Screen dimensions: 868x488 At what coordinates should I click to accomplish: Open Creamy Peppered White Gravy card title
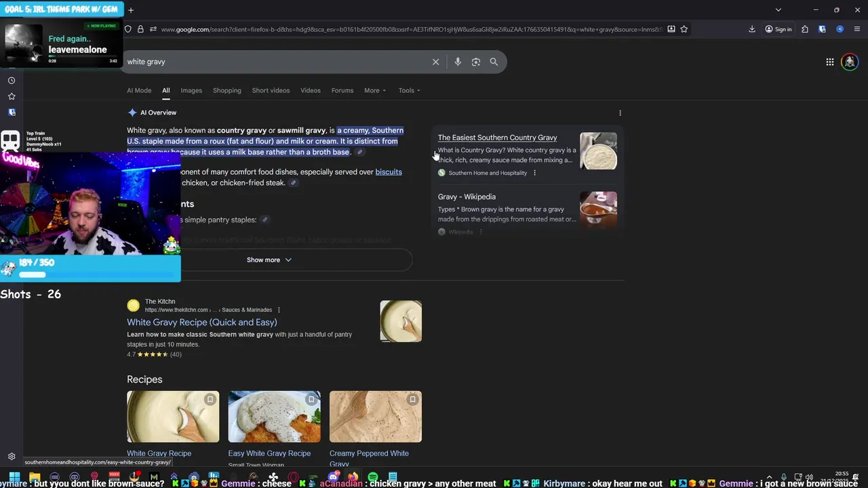click(x=369, y=458)
